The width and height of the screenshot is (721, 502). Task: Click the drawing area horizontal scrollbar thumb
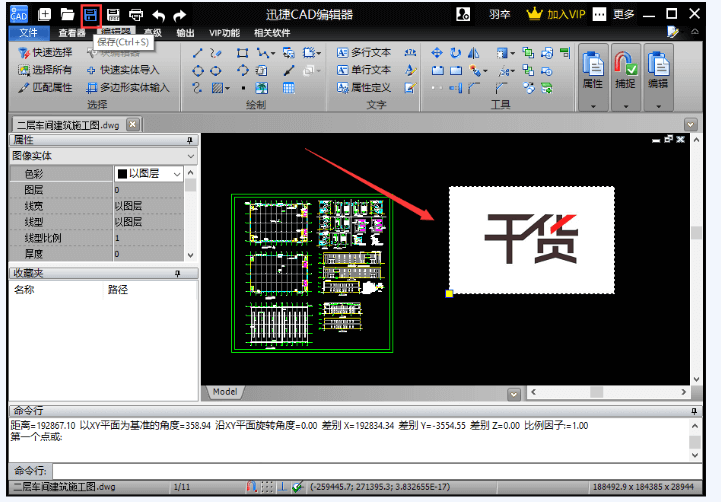596,392
